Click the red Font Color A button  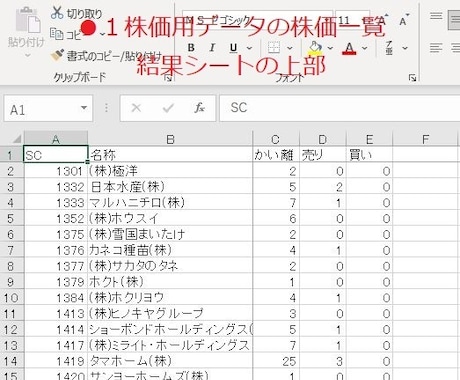(349, 48)
